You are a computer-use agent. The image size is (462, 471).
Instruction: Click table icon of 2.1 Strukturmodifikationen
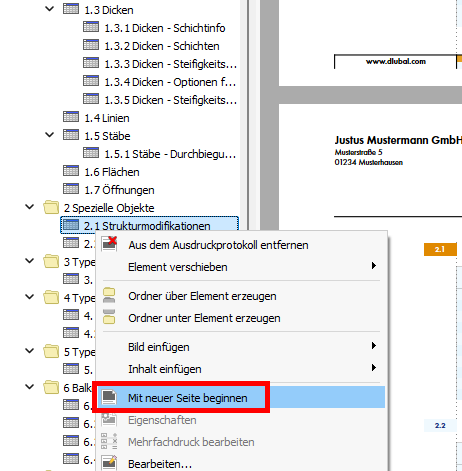pos(71,225)
